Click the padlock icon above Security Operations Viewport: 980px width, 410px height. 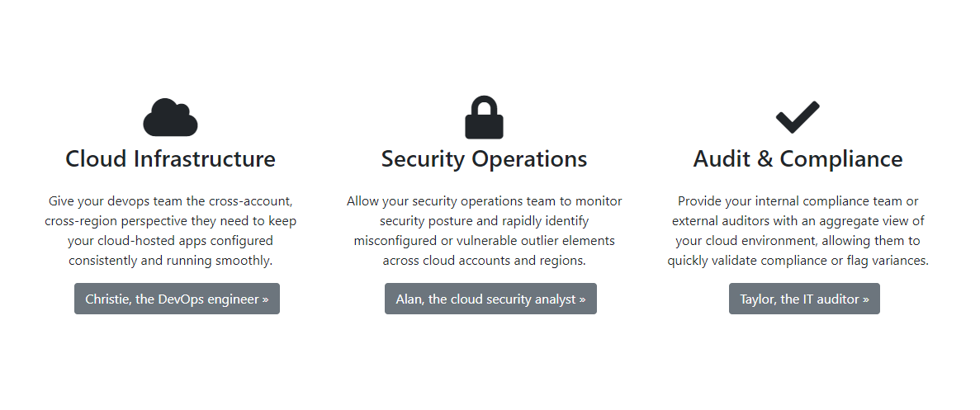485,117
